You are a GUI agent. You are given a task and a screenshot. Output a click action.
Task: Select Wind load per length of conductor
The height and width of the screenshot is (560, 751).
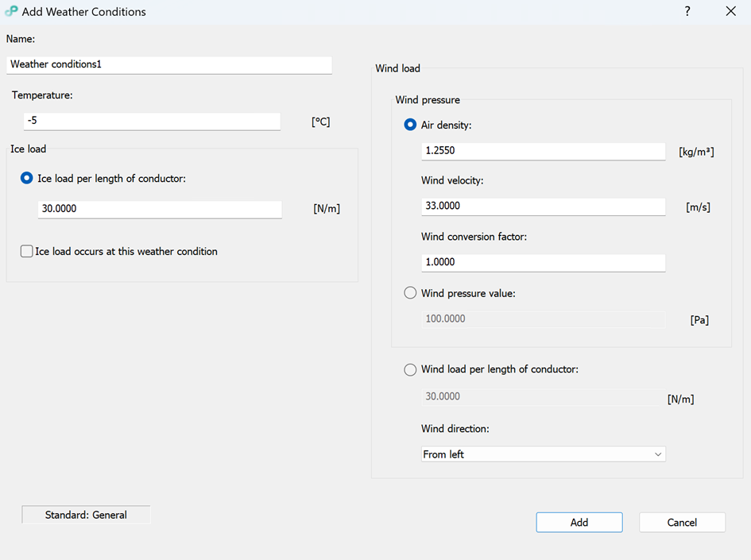[x=411, y=369]
